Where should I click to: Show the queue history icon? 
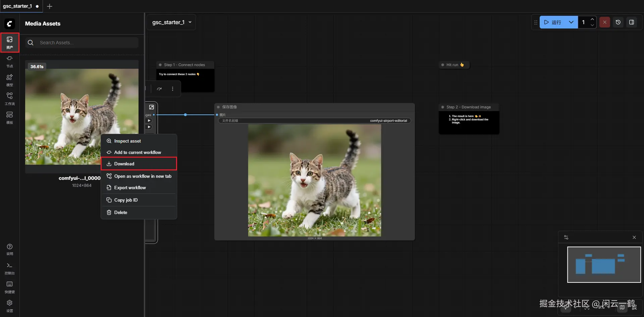pyautogui.click(x=618, y=22)
